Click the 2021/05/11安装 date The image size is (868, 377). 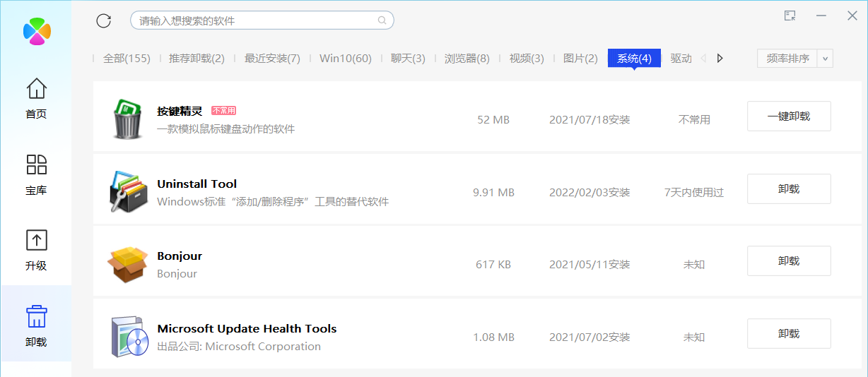click(590, 265)
